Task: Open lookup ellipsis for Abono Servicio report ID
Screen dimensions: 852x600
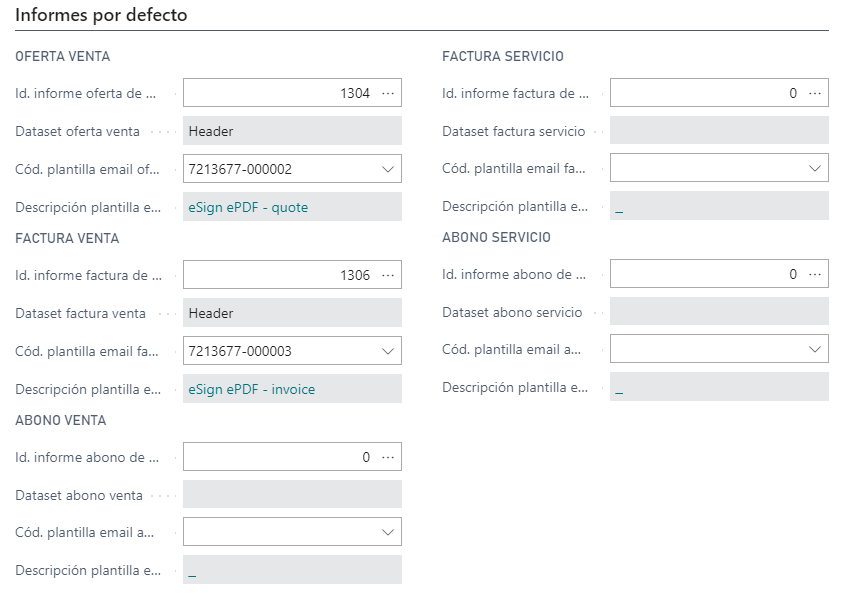Action: pyautogui.click(x=815, y=274)
